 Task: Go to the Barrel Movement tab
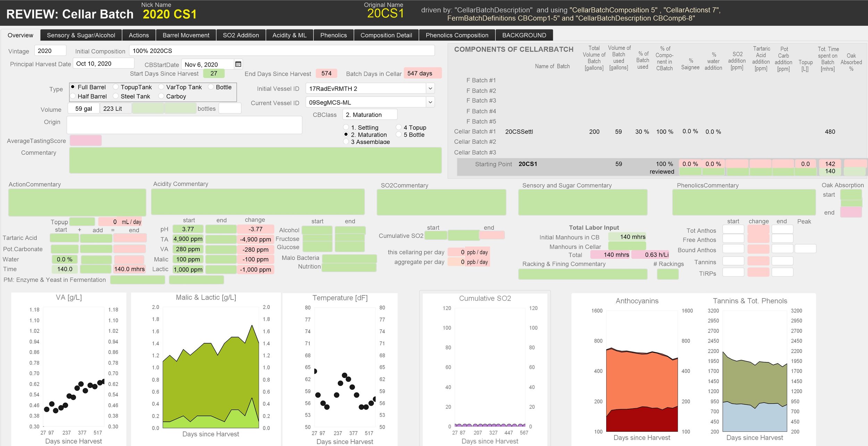(186, 35)
